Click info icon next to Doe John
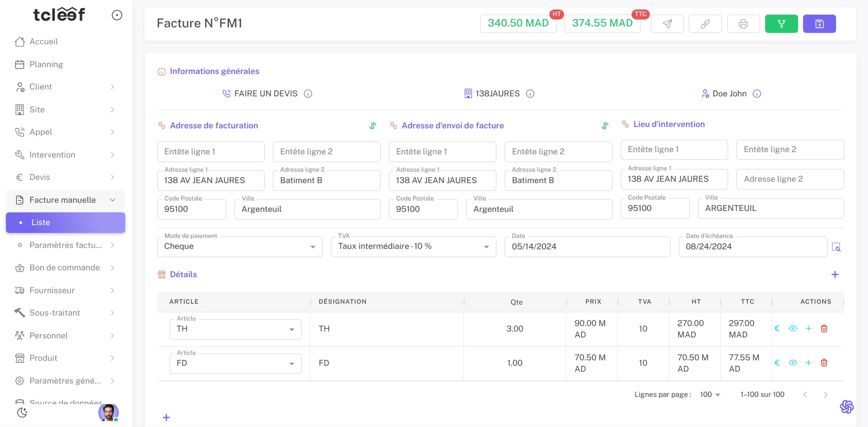This screenshot has height=427, width=868. (757, 94)
